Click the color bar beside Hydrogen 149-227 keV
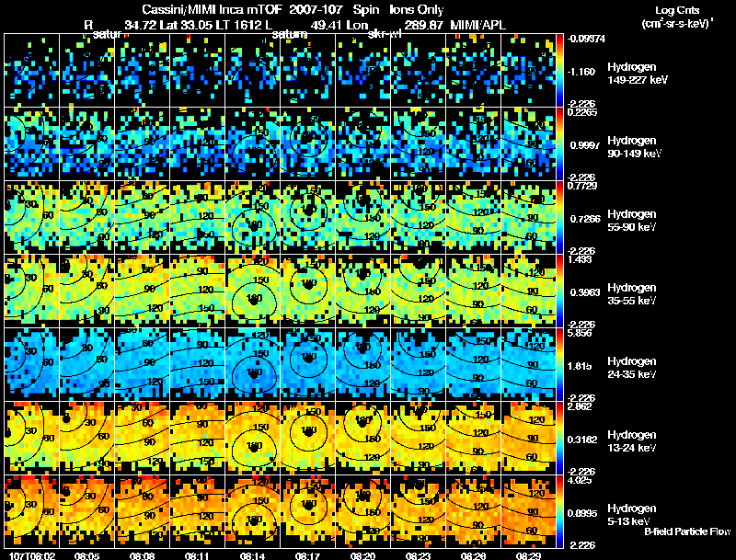The width and height of the screenshot is (736, 560). tap(559, 70)
